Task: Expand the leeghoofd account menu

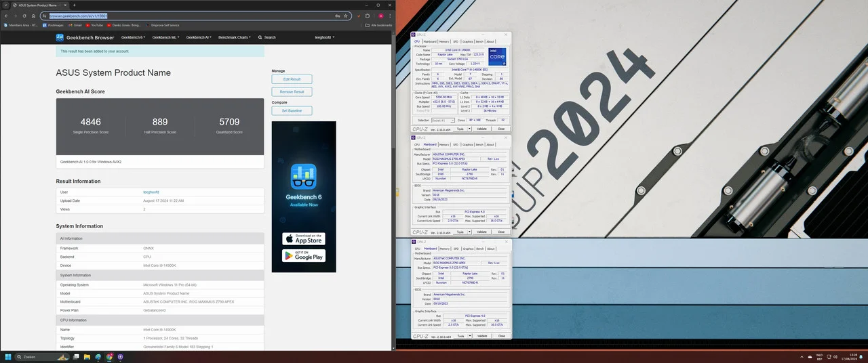Action: click(326, 37)
